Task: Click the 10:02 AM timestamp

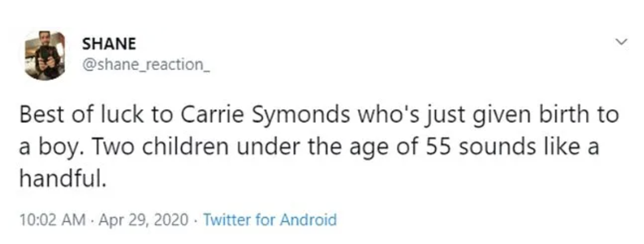Action: pos(52,219)
